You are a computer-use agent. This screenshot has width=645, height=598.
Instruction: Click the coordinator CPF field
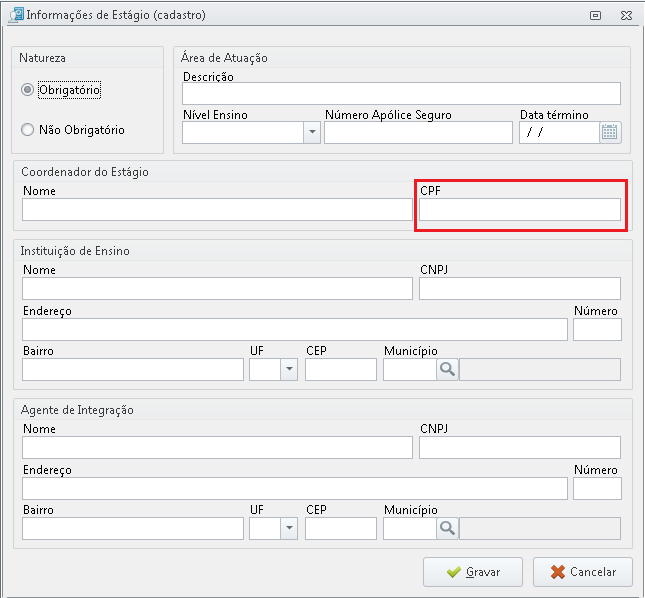click(x=520, y=210)
